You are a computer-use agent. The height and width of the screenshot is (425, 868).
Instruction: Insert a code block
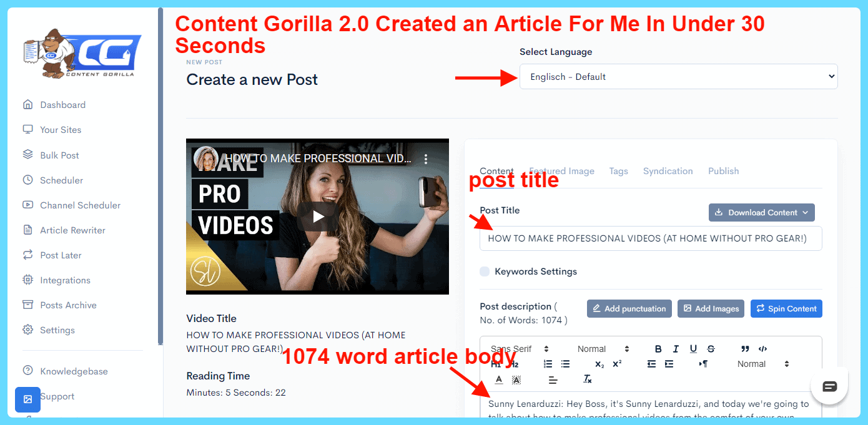762,349
